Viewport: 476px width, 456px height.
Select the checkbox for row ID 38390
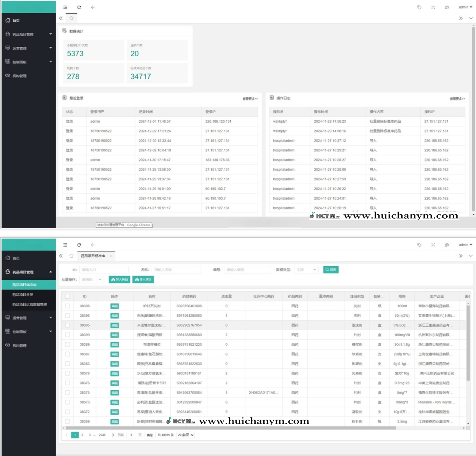tap(68, 335)
